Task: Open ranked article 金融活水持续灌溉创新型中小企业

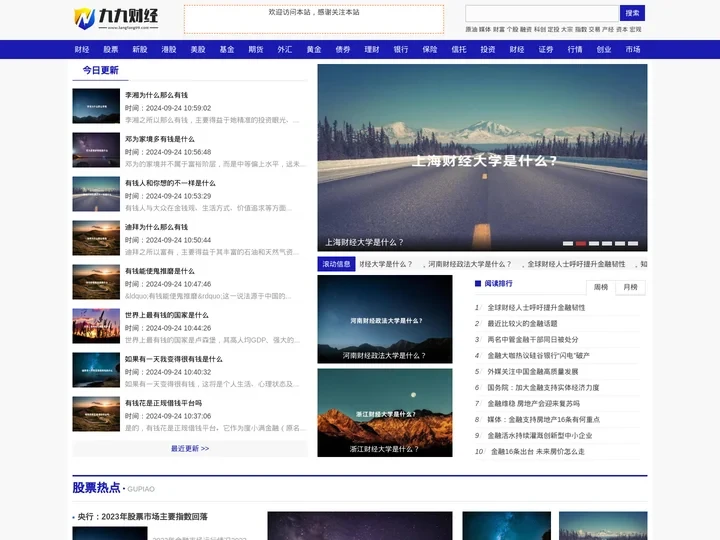Action: coord(540,436)
